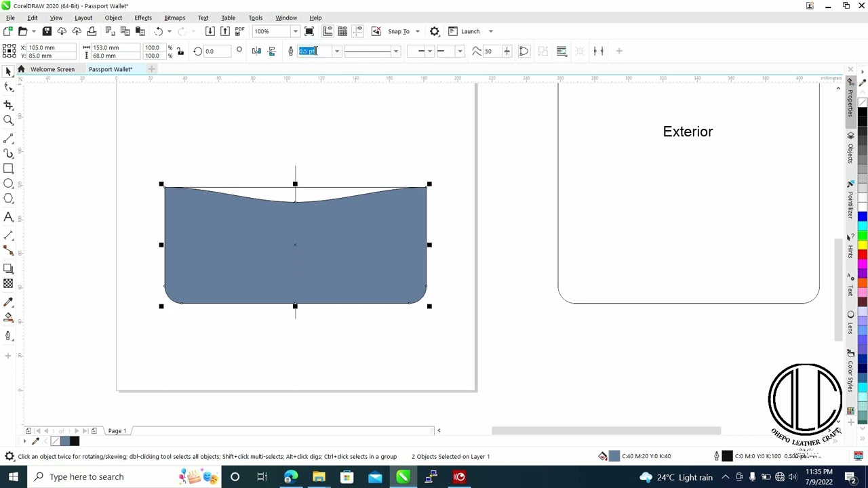Select the Shape edit tool
Viewport: 868px width, 488px height.
pos(8,87)
